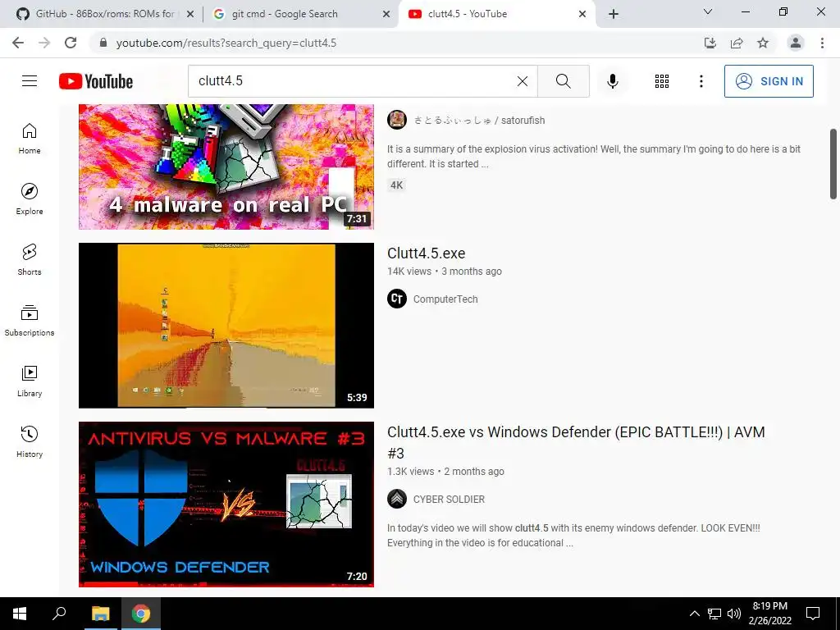Visit the satorufish channel name
This screenshot has height=630, width=840.
tap(479, 120)
